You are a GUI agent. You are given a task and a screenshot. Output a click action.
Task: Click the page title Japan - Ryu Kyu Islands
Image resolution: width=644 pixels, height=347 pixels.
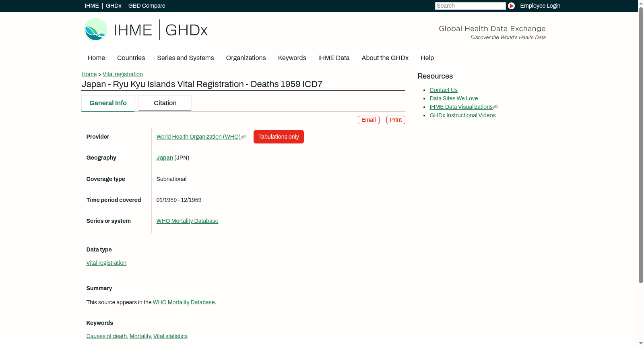point(202,84)
